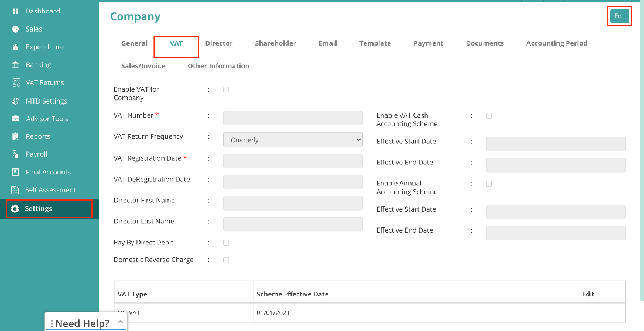Switch to Sales/Invoice tab
The width and height of the screenshot is (644, 331).
[x=143, y=66]
